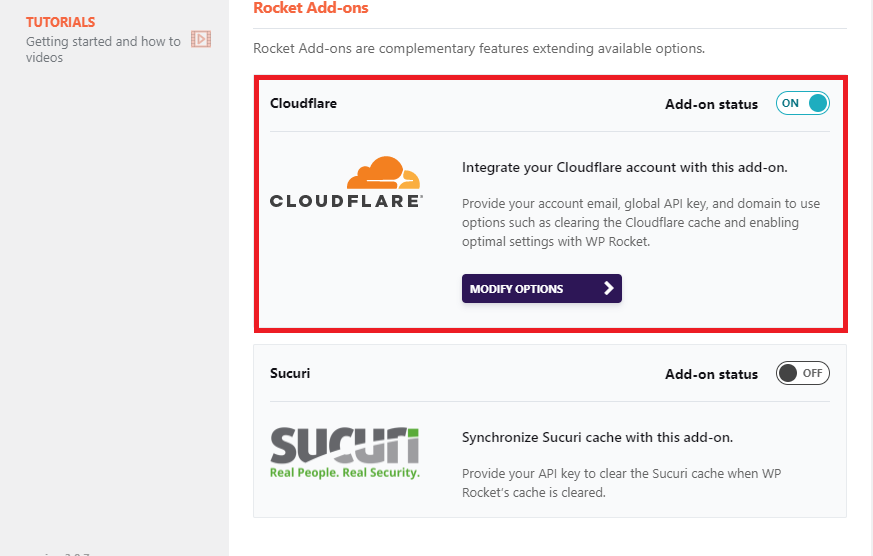The height and width of the screenshot is (556, 873).
Task: Click the 'Real People. Real Security.' tagline
Action: coord(345,473)
